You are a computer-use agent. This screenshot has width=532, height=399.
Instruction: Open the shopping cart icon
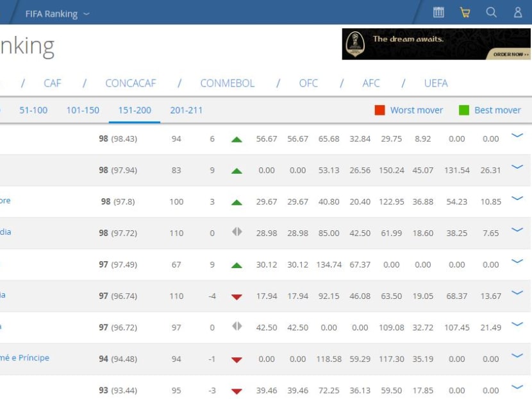coord(465,12)
